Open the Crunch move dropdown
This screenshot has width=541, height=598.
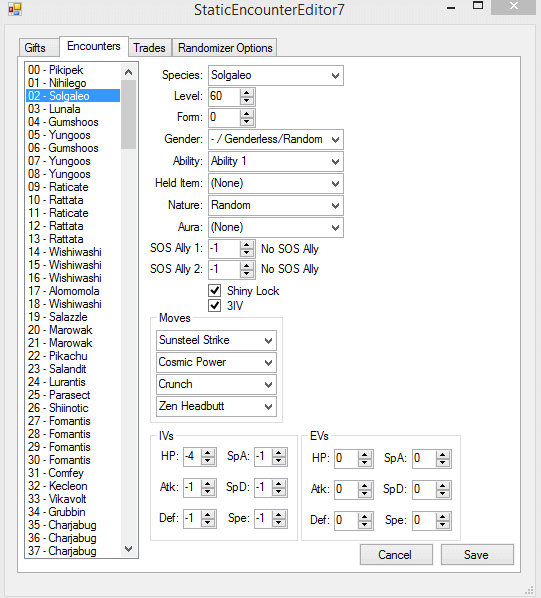click(x=216, y=384)
